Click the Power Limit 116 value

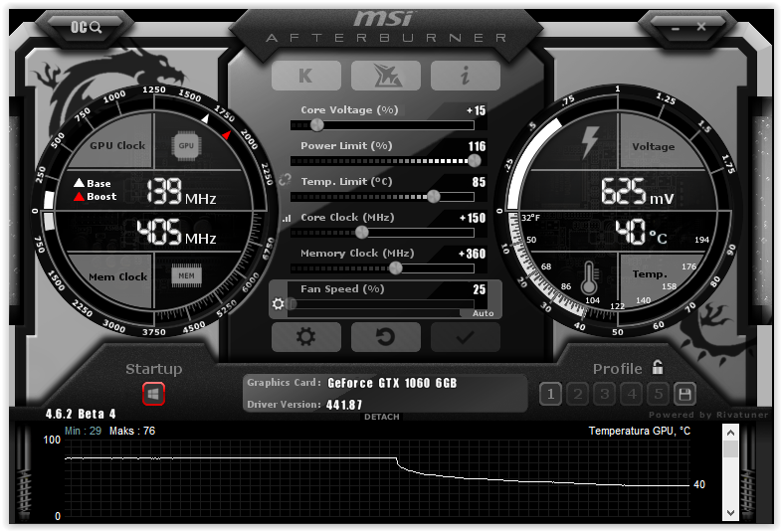pyautogui.click(x=477, y=146)
